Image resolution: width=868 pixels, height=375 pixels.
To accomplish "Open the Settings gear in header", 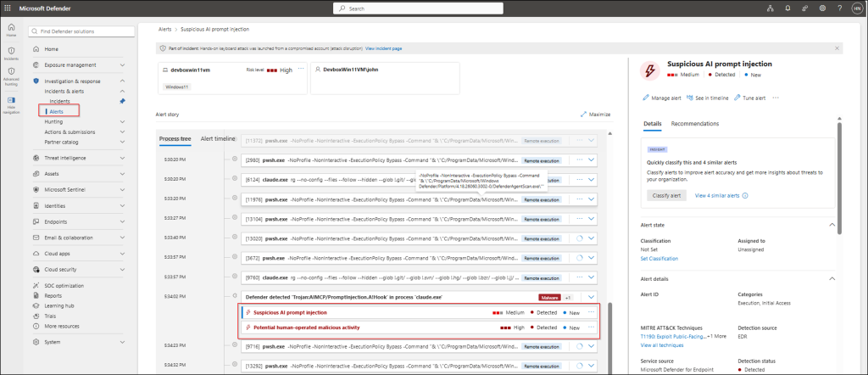I will tap(822, 8).
